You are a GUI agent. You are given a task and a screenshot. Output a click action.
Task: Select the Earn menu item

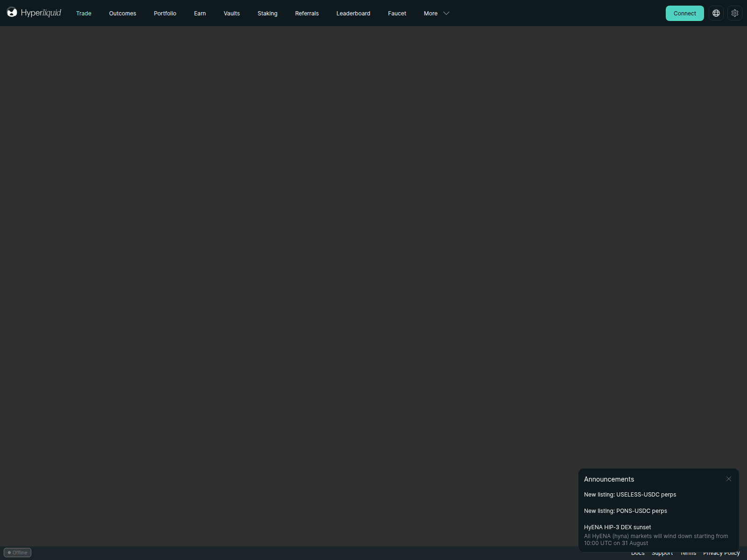pos(200,14)
